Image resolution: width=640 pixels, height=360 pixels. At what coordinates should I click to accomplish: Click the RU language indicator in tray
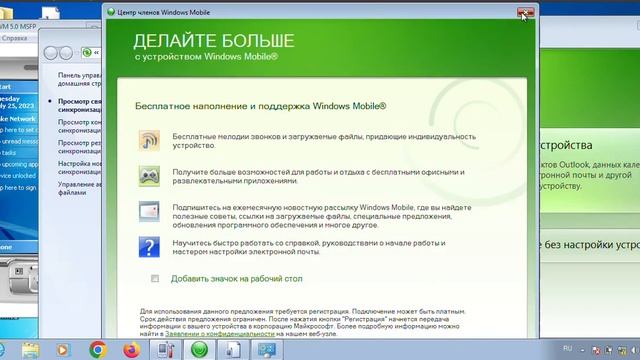[x=567, y=349]
